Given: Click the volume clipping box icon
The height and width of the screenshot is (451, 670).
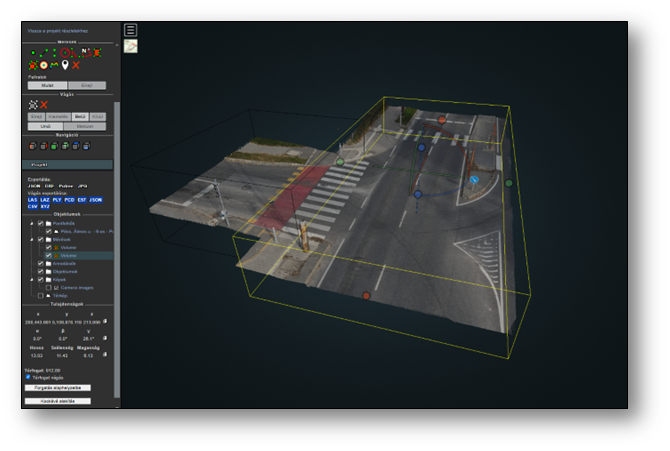Looking at the screenshot, I should point(33,105).
